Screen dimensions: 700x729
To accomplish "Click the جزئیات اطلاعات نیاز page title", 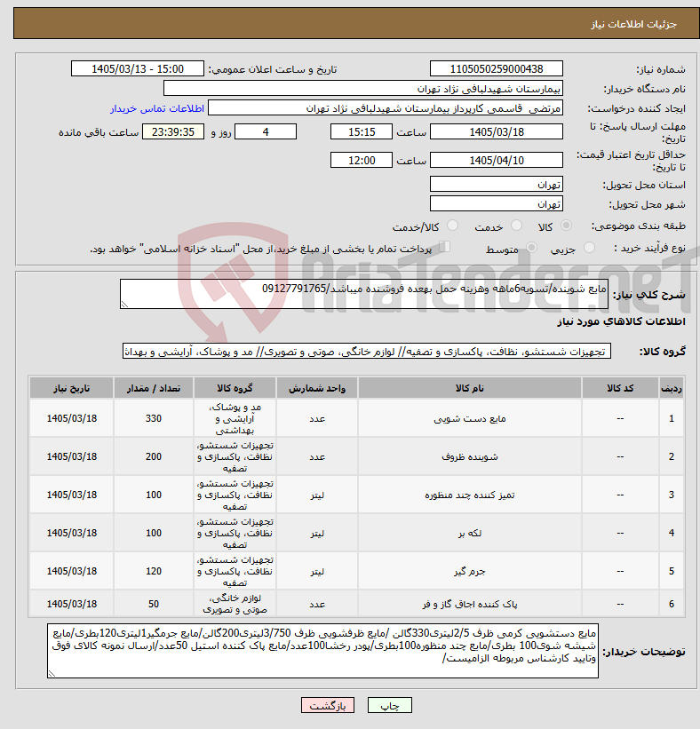I will (633, 24).
